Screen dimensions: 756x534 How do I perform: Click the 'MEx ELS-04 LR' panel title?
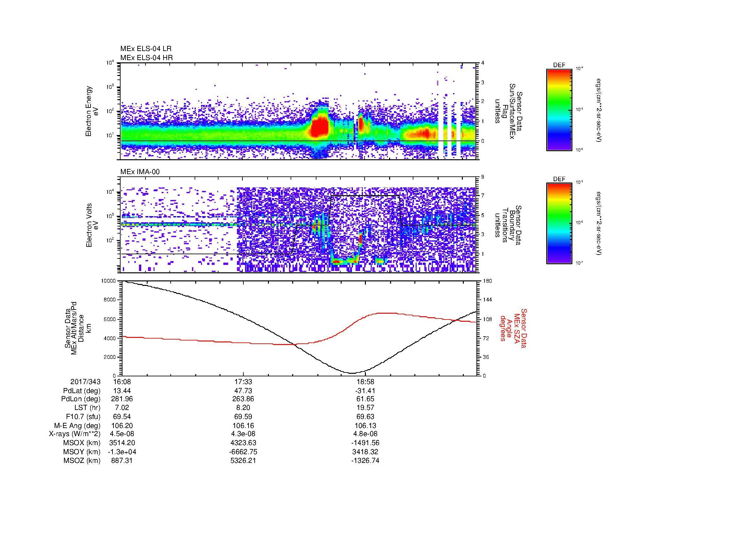(145, 49)
